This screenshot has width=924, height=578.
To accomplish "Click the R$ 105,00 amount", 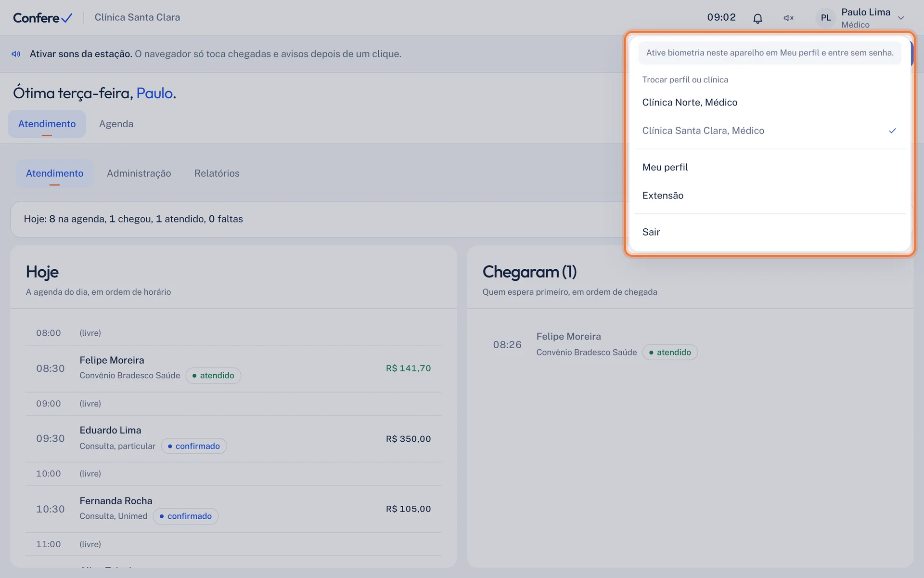I will [x=408, y=509].
